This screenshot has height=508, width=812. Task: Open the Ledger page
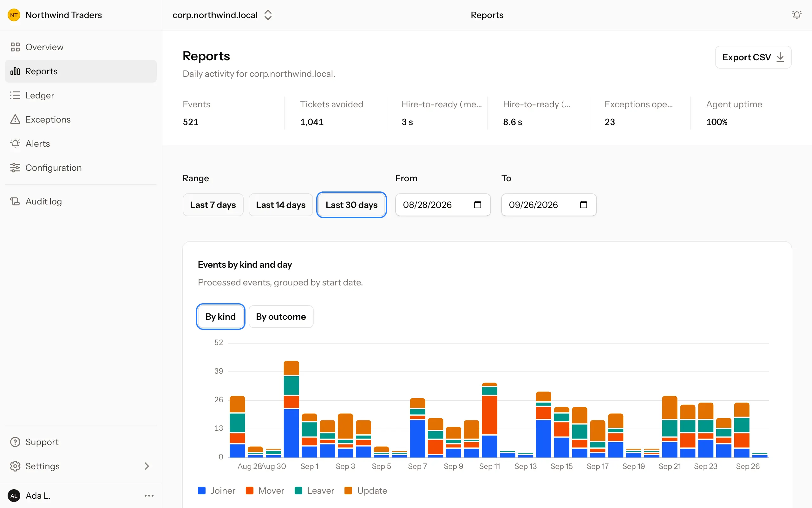click(x=81, y=96)
